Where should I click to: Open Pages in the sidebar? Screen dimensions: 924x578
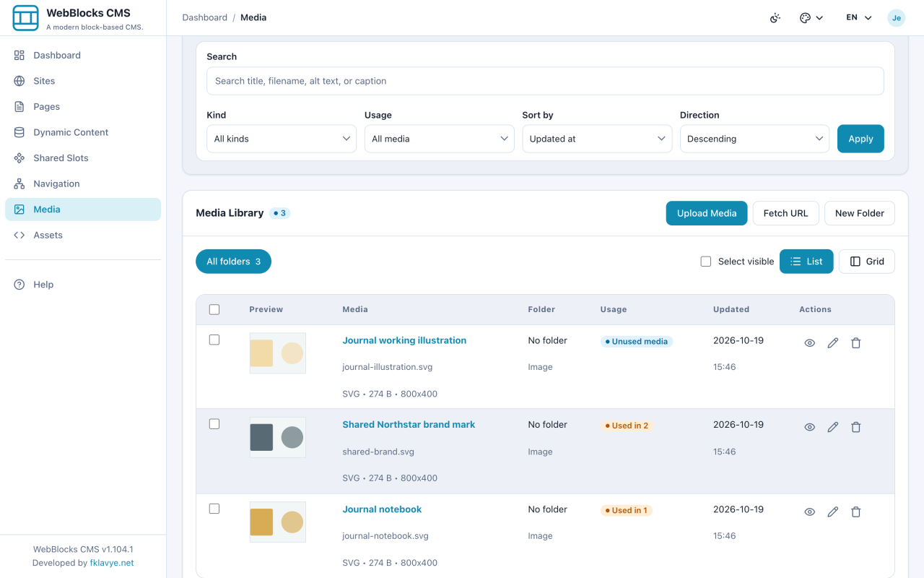click(83, 106)
